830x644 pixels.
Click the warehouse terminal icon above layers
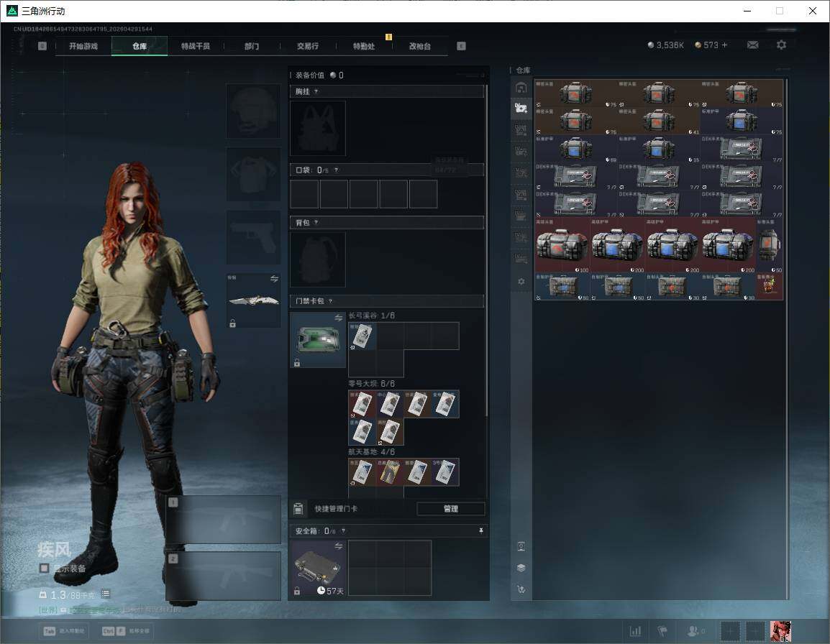[521, 546]
